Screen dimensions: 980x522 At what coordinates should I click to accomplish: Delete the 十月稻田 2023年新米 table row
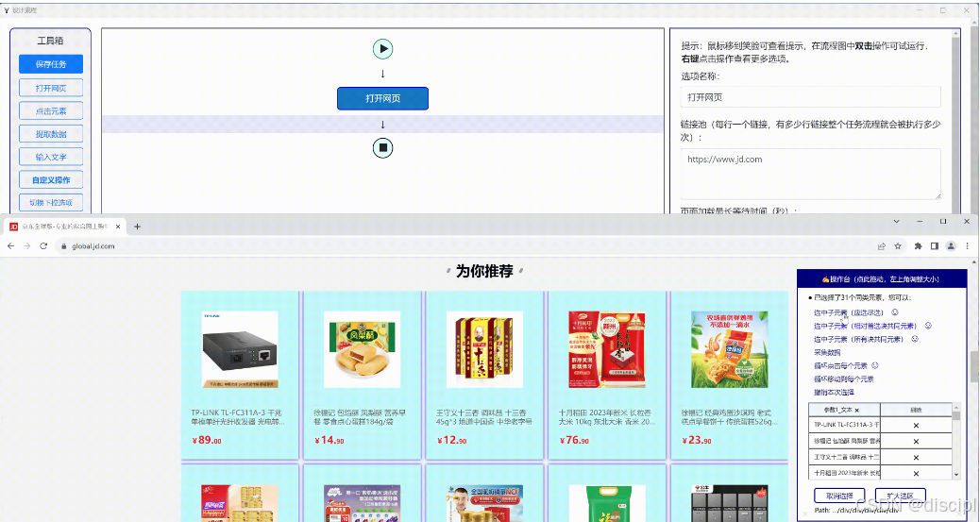[x=916, y=473]
